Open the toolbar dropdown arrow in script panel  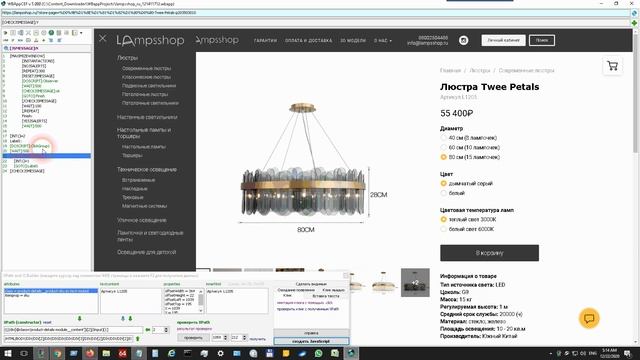click(x=81, y=33)
